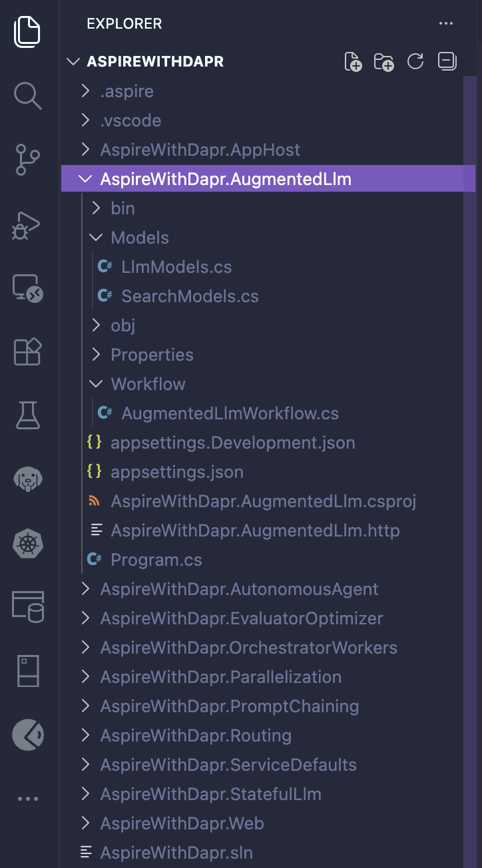Click the New Folder icon
The height and width of the screenshot is (868, 482).
click(x=384, y=62)
